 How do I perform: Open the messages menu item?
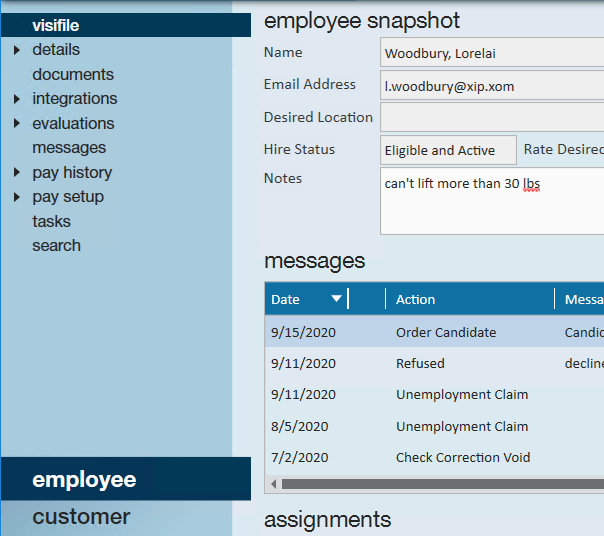[x=69, y=148]
